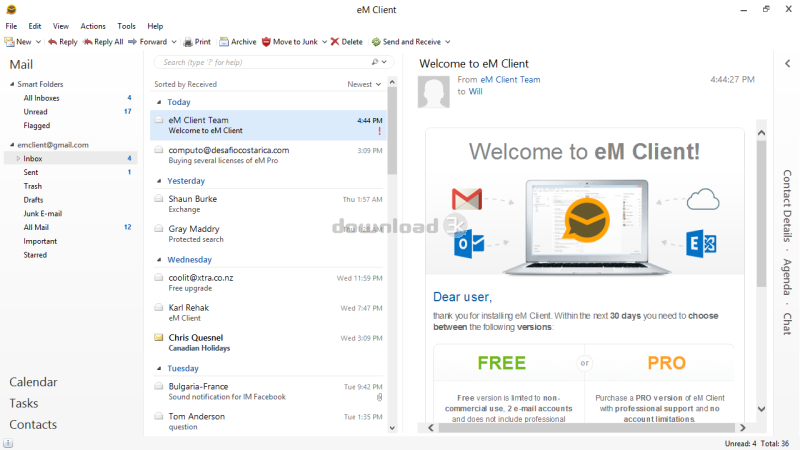Screen dimensions: 800x450
Task: Collapse the Today message group
Action: (x=159, y=102)
